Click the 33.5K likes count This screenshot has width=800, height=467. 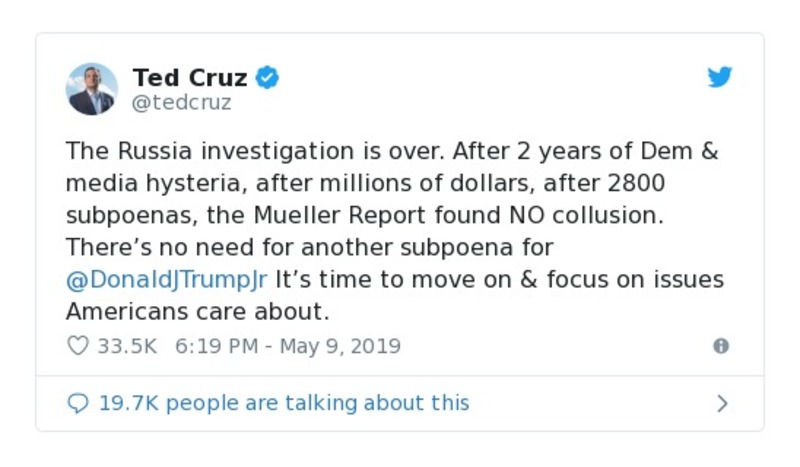(128, 346)
